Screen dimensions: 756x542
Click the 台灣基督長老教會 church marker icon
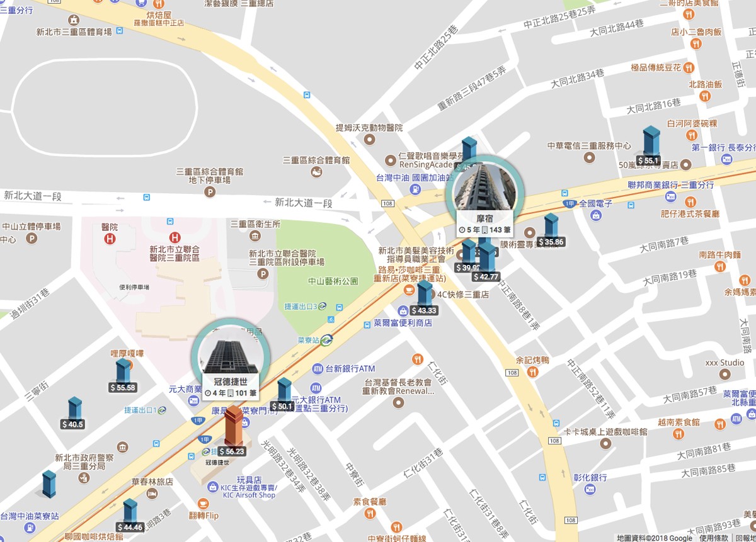(397, 403)
